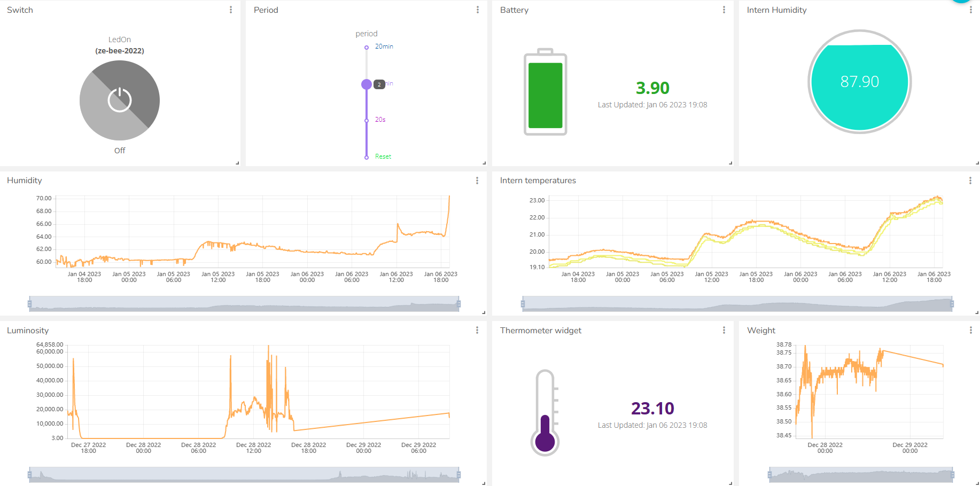
Task: Open the Humidity chart options menu
Action: point(477,181)
